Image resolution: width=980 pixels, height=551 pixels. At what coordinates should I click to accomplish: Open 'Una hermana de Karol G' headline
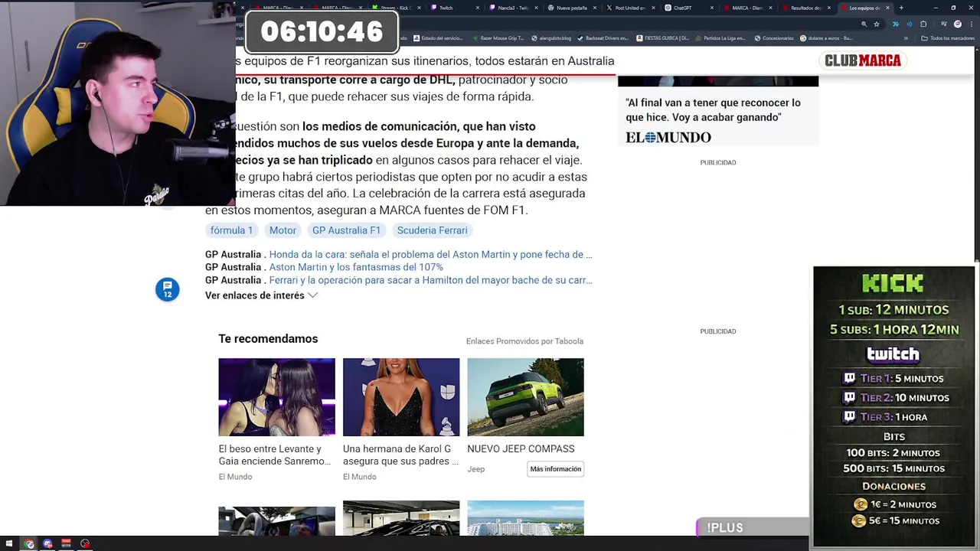[x=400, y=455]
